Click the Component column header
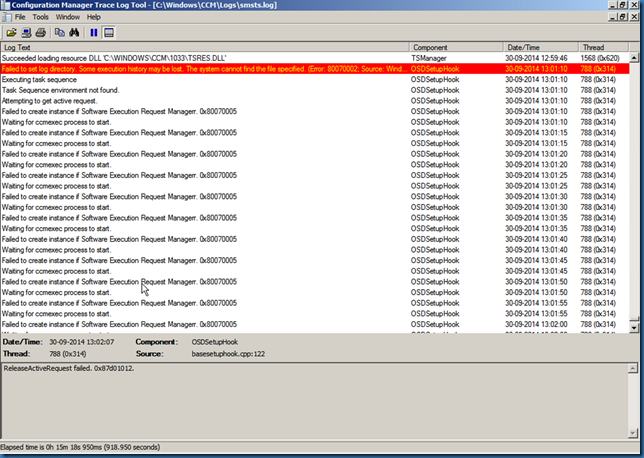 [x=456, y=47]
